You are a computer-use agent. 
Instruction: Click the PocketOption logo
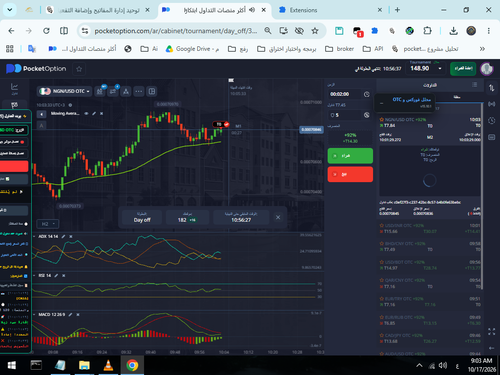(36, 69)
